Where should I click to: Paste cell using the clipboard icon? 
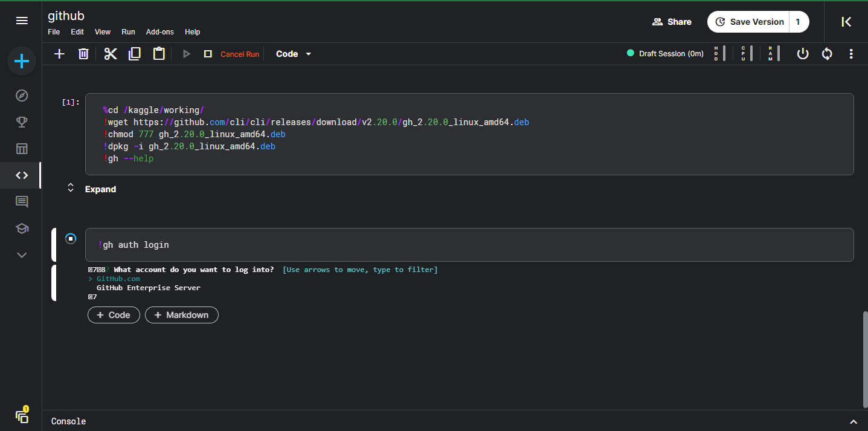click(159, 54)
